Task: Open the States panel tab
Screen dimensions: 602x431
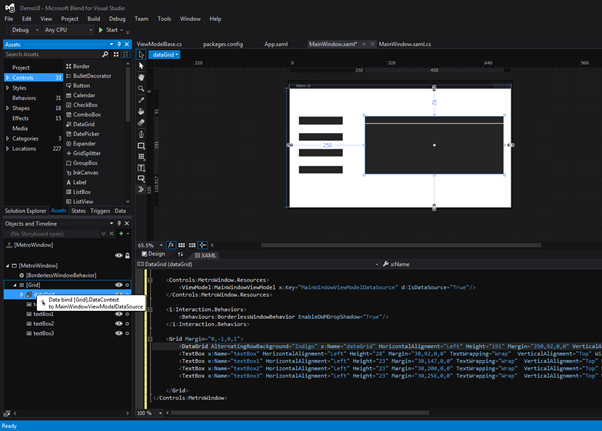Action: pos(79,211)
